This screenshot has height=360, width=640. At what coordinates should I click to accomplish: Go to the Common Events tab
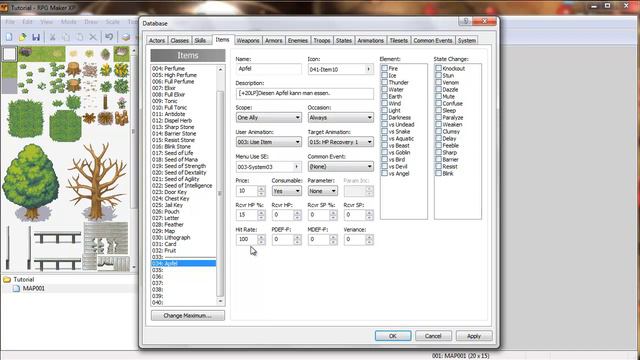coord(433,40)
